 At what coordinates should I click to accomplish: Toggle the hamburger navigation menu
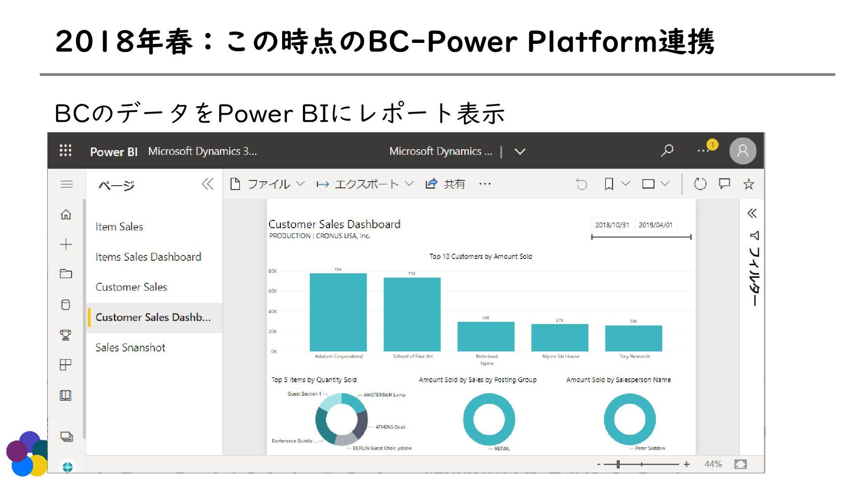(x=66, y=184)
